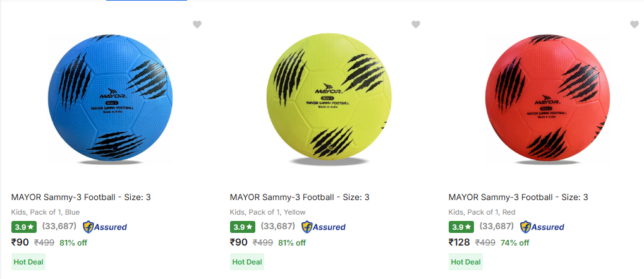The width and height of the screenshot is (644, 279).
Task: Click ₹128 price of red football
Action: click(x=461, y=242)
